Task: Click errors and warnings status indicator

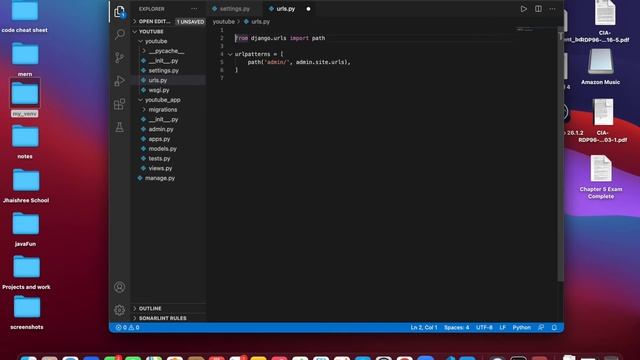Action: (128, 327)
